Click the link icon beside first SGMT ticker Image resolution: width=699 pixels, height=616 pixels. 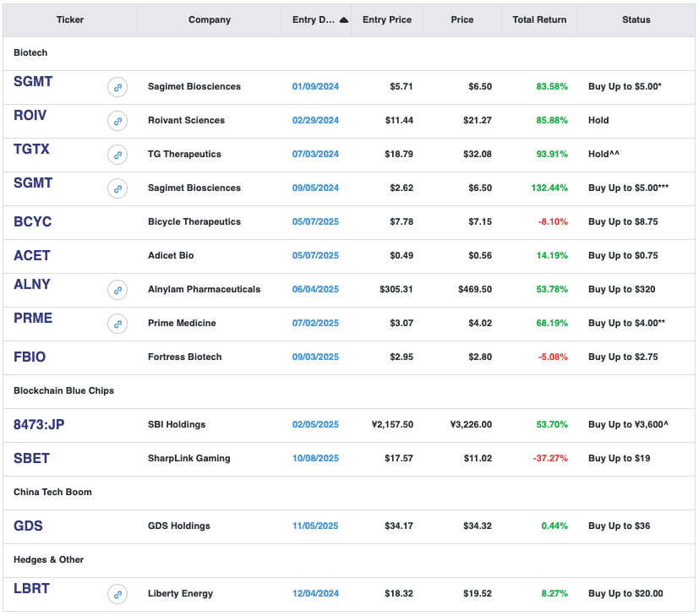pyautogui.click(x=117, y=87)
